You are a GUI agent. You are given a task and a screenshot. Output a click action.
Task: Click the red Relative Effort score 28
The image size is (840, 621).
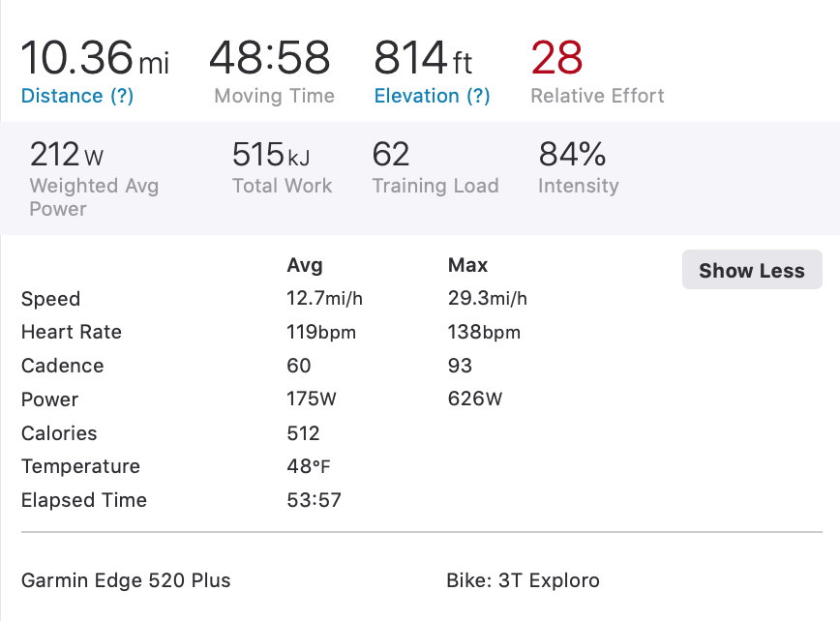556,58
